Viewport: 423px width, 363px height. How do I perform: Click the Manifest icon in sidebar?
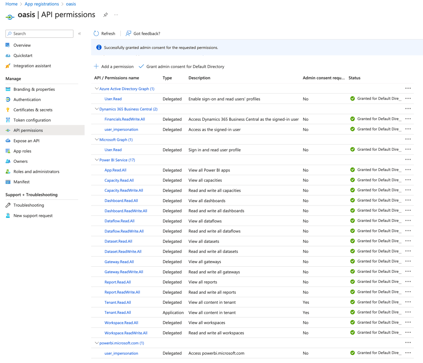pyautogui.click(x=8, y=182)
